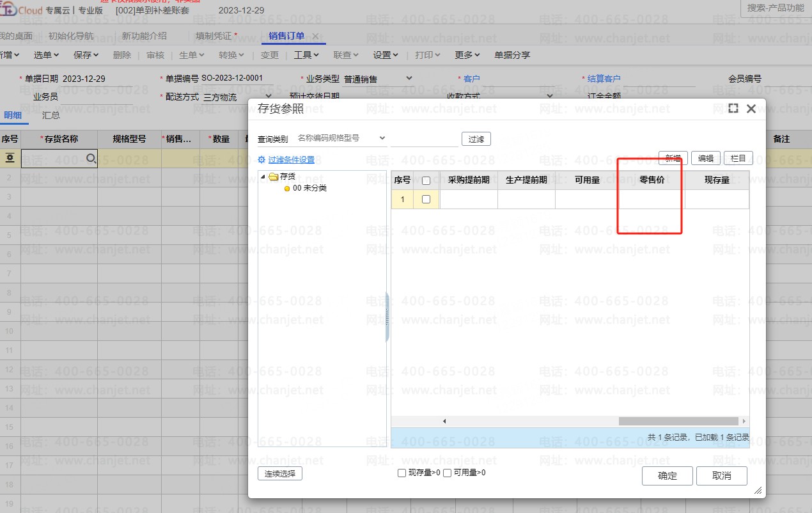Switch to the 汇总 tab
Image resolution: width=812 pixels, height=513 pixels.
point(51,116)
